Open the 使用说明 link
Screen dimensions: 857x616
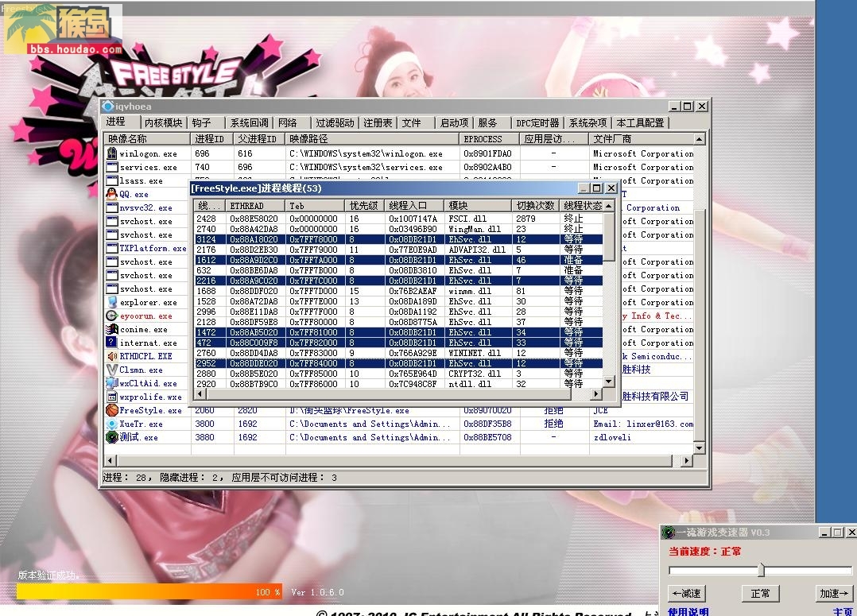(688, 611)
